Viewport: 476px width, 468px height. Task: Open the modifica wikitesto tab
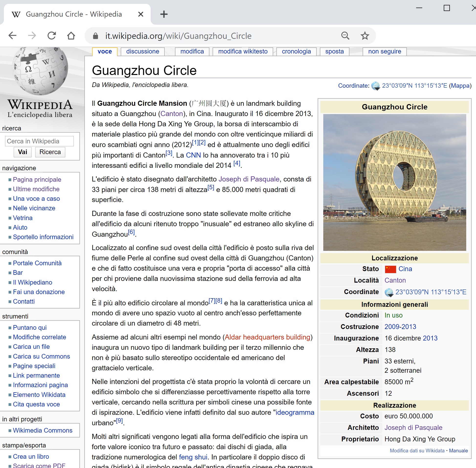pos(243,52)
